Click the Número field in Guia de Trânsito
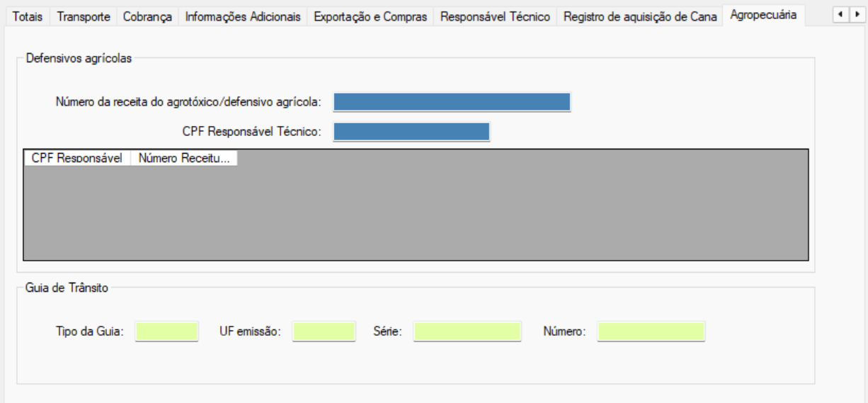This screenshot has width=868, height=403. [651, 331]
